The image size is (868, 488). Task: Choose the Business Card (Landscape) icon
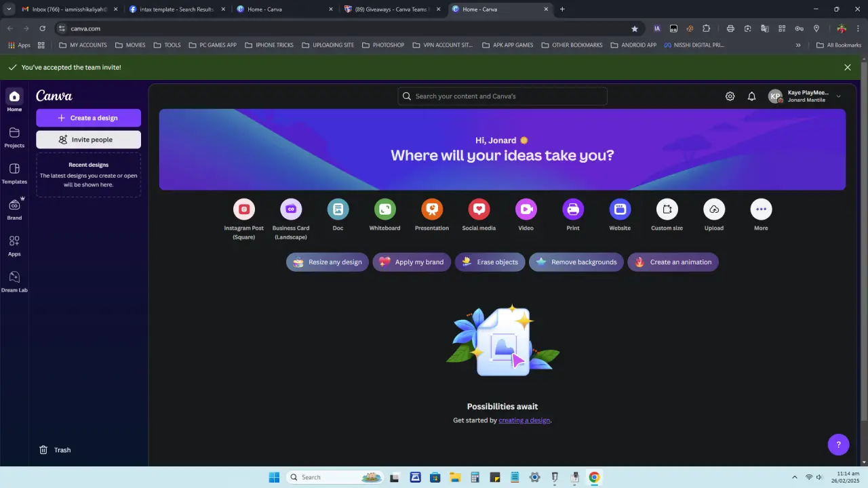click(x=291, y=209)
